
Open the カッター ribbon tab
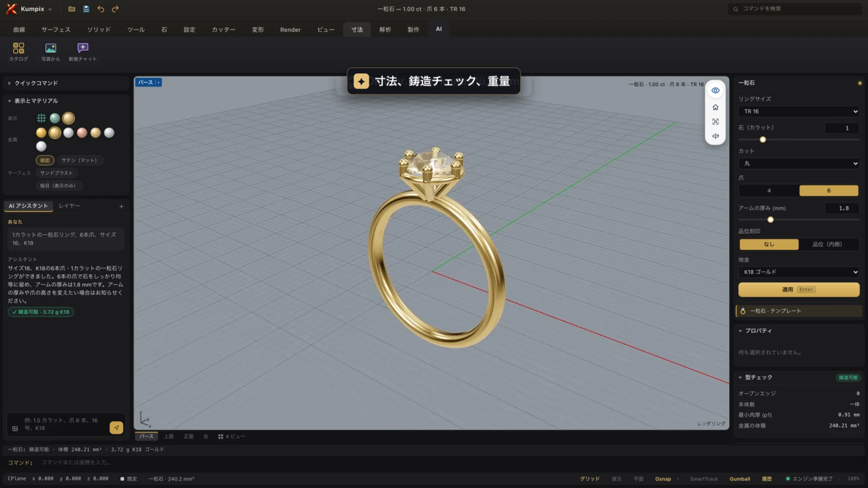(x=223, y=29)
